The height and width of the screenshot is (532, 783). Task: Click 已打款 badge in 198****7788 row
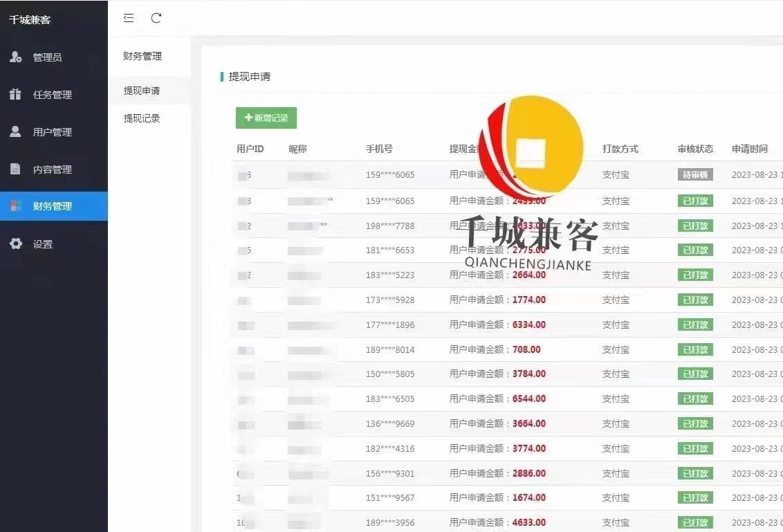[x=695, y=226]
